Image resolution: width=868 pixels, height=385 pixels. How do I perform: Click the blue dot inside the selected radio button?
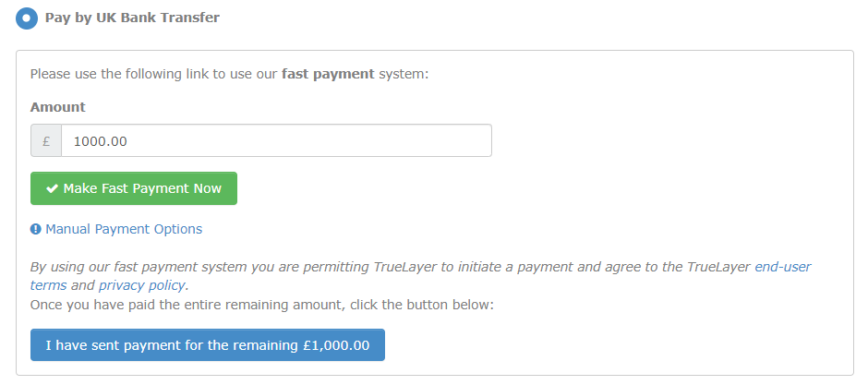(x=26, y=18)
